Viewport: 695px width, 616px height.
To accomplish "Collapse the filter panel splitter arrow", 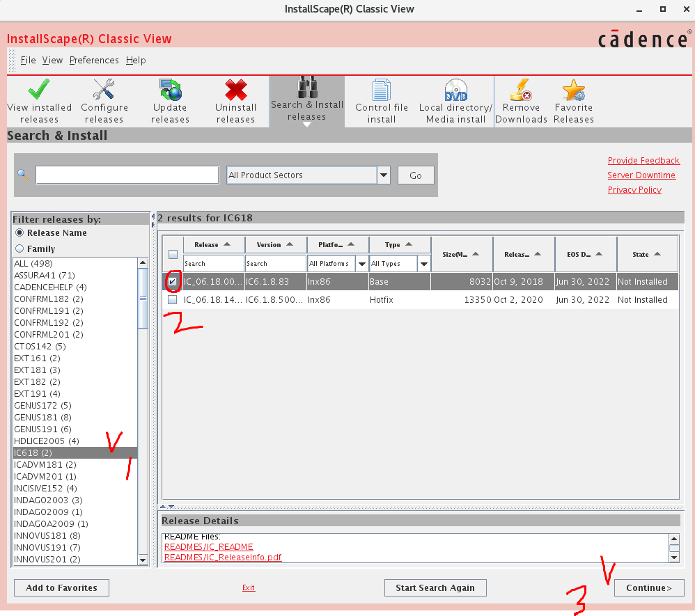I will pos(153,217).
